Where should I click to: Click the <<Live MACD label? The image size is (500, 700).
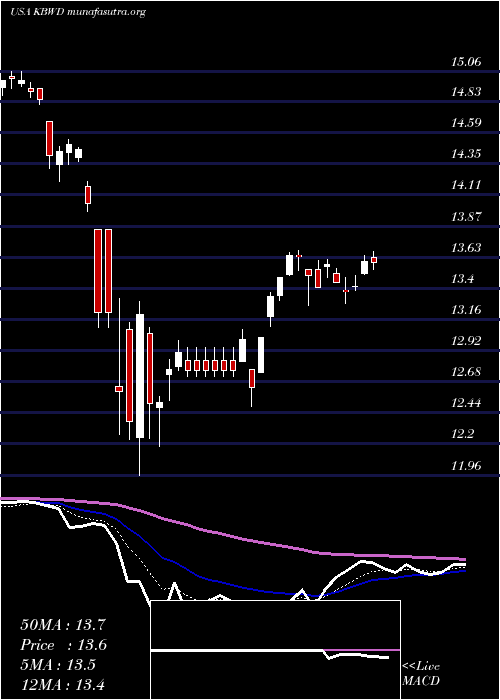[421, 674]
